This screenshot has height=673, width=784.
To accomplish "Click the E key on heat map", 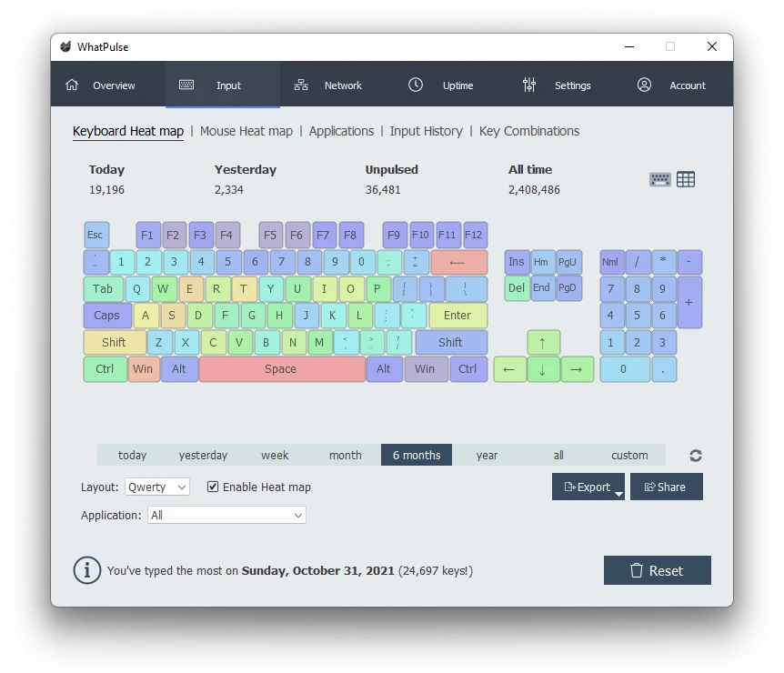I will [x=190, y=289].
